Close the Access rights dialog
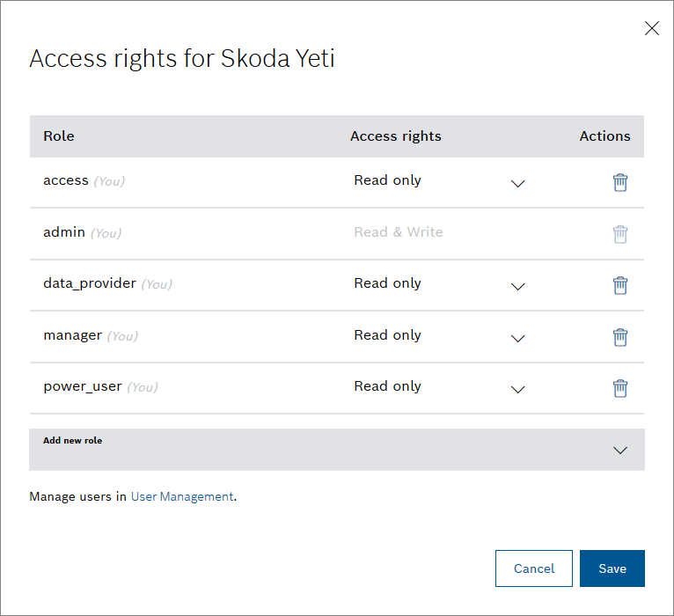674x616 pixels. (652, 28)
